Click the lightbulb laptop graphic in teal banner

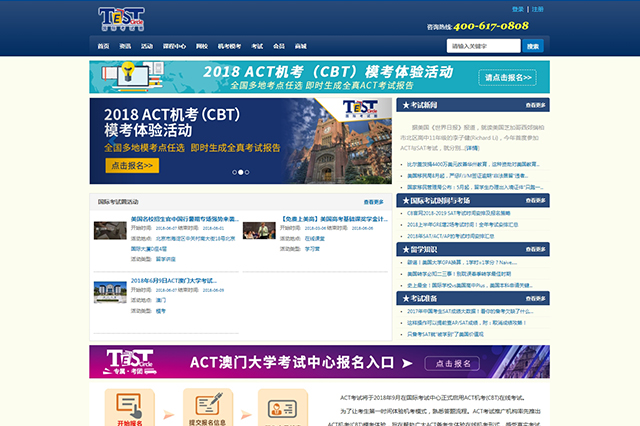pos(133,76)
